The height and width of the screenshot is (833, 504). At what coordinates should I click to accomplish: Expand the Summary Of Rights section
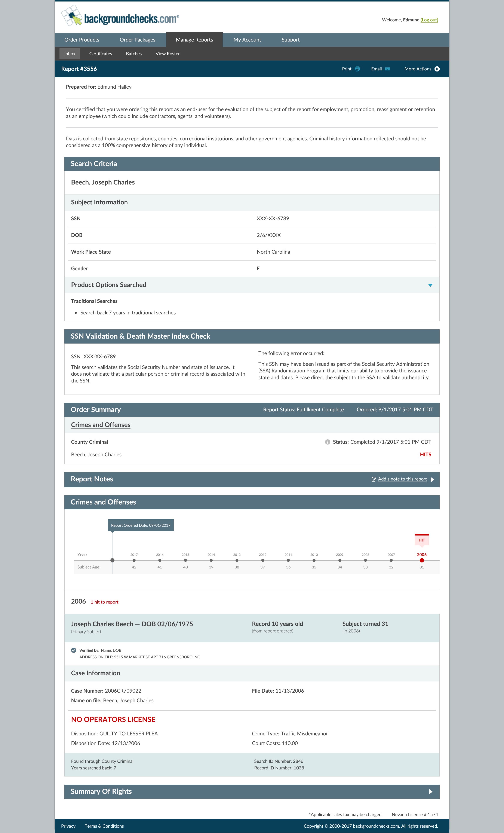[430, 791]
